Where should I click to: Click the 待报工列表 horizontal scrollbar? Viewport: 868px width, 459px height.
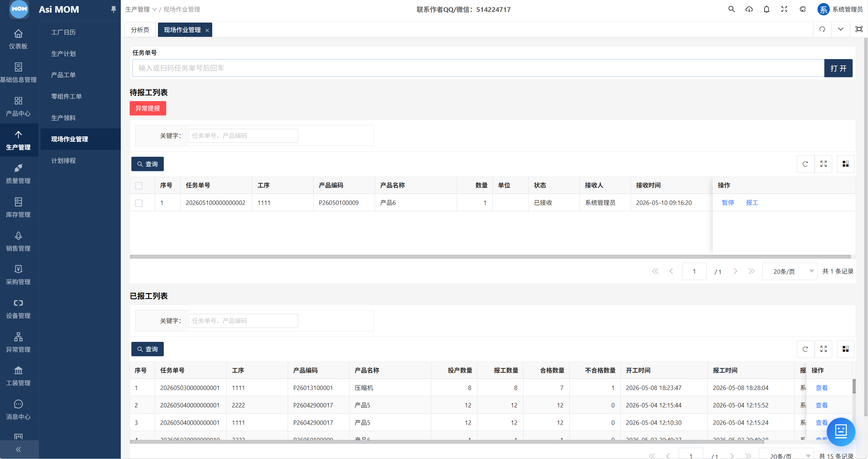(x=490, y=256)
